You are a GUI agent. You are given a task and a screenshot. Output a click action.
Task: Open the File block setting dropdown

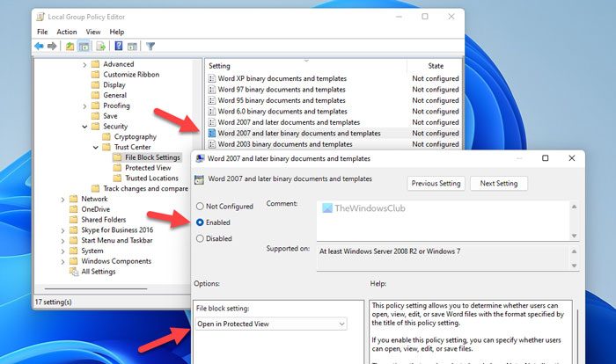pos(271,324)
